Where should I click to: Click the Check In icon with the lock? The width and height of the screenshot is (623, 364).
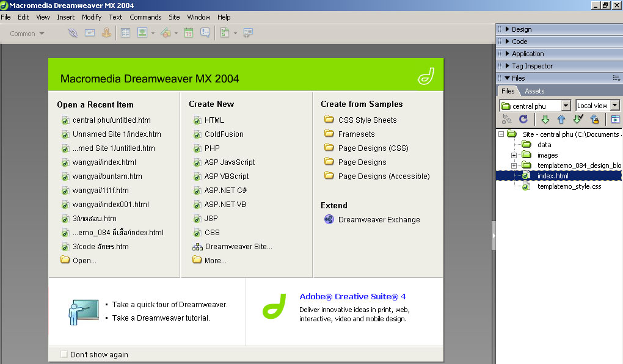(x=595, y=119)
